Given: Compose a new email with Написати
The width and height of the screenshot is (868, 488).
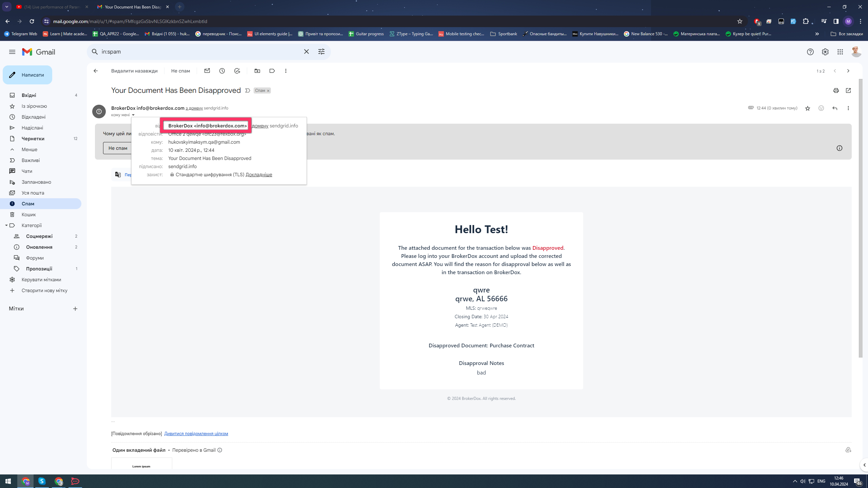Looking at the screenshot, I should [27, 75].
